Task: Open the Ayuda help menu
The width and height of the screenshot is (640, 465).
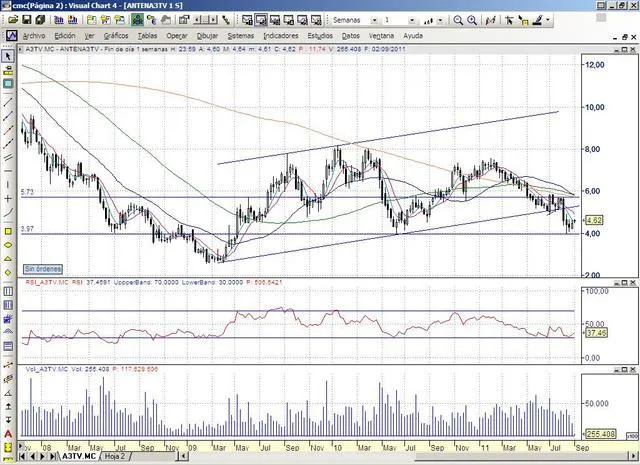Action: (x=412, y=34)
